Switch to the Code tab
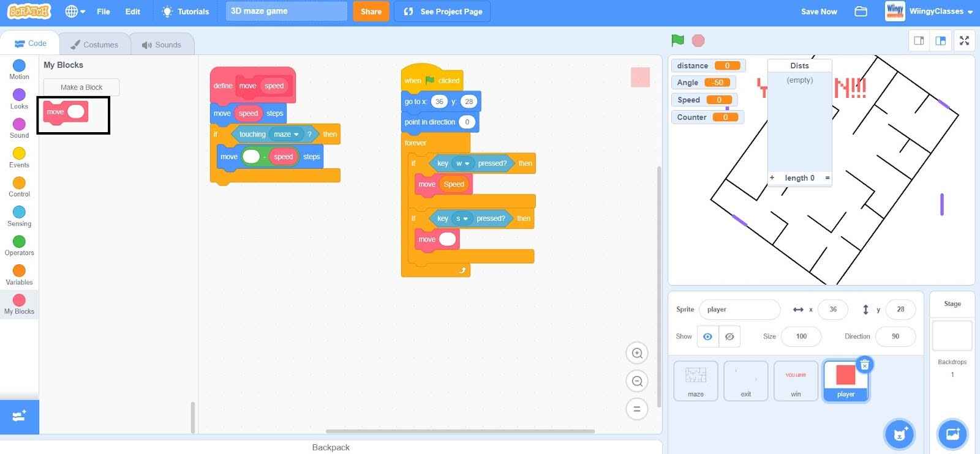 tap(30, 43)
